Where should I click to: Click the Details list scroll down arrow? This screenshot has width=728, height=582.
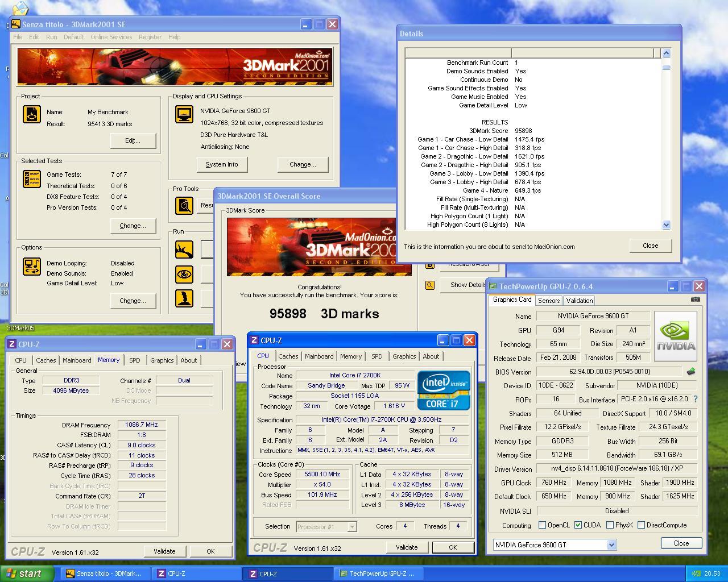pos(666,225)
